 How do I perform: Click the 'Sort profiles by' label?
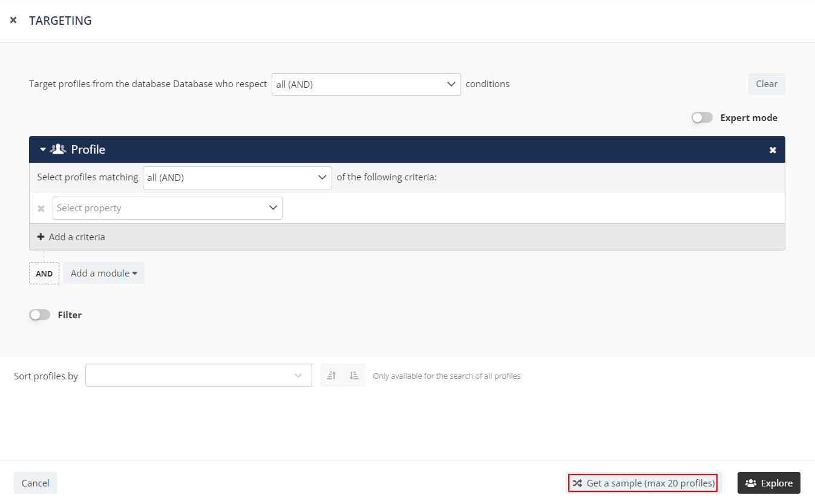46,376
